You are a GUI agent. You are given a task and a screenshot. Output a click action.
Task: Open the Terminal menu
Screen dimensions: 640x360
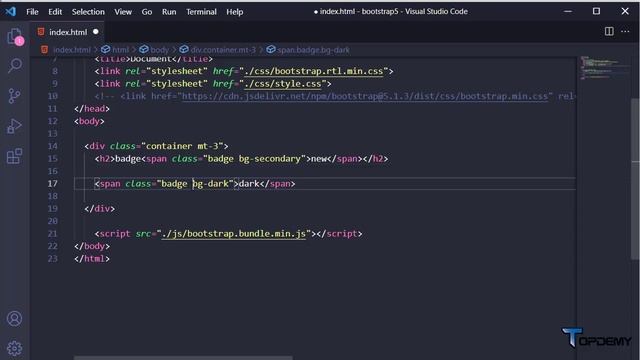coord(201,12)
